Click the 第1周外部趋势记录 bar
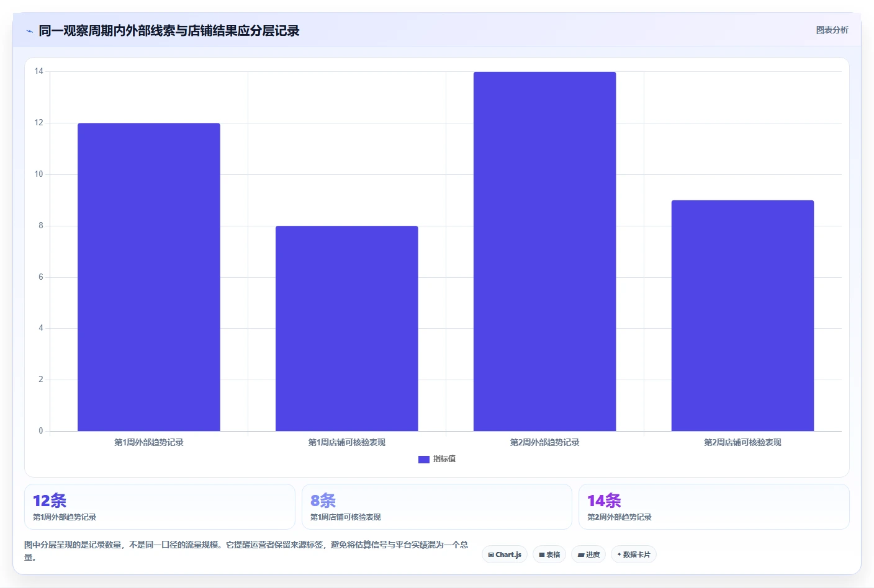 pyautogui.click(x=149, y=277)
